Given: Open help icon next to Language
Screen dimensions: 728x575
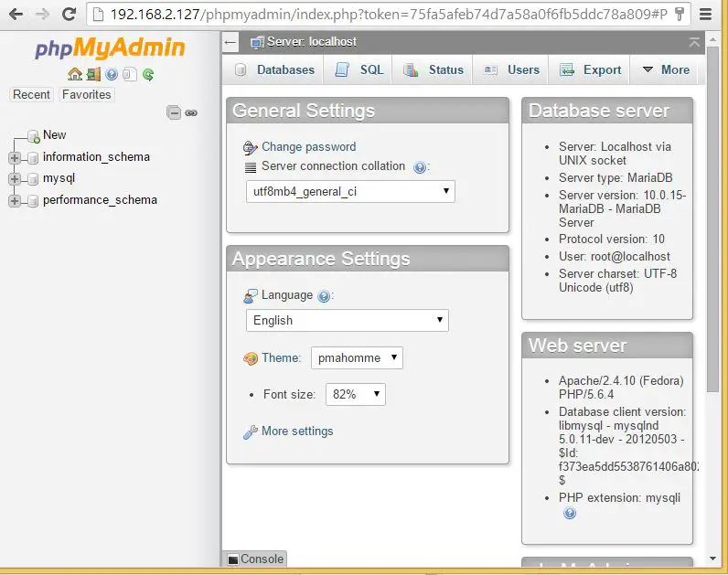Looking at the screenshot, I should pyautogui.click(x=324, y=296).
